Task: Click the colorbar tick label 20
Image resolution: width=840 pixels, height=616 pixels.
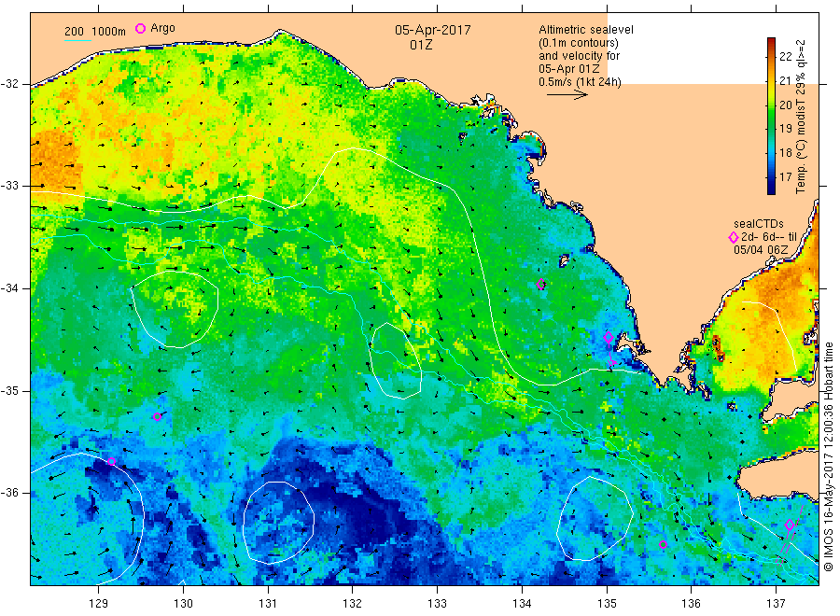Action: click(x=785, y=105)
